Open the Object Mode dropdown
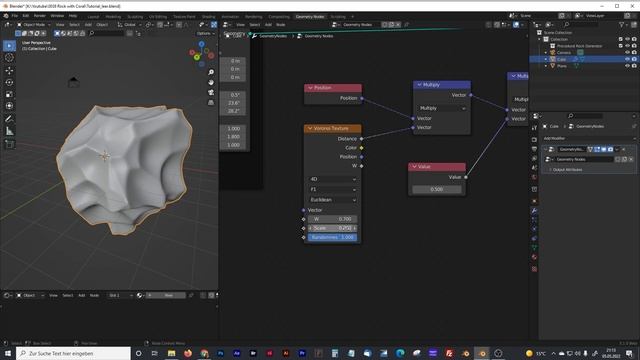Image resolution: width=640 pixels, height=360 pixels. pos(33,25)
